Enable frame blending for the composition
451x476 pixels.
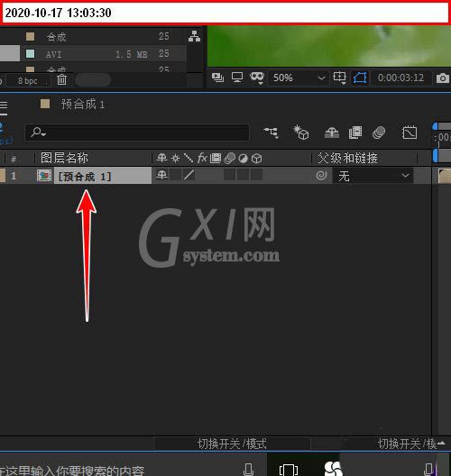pos(355,133)
